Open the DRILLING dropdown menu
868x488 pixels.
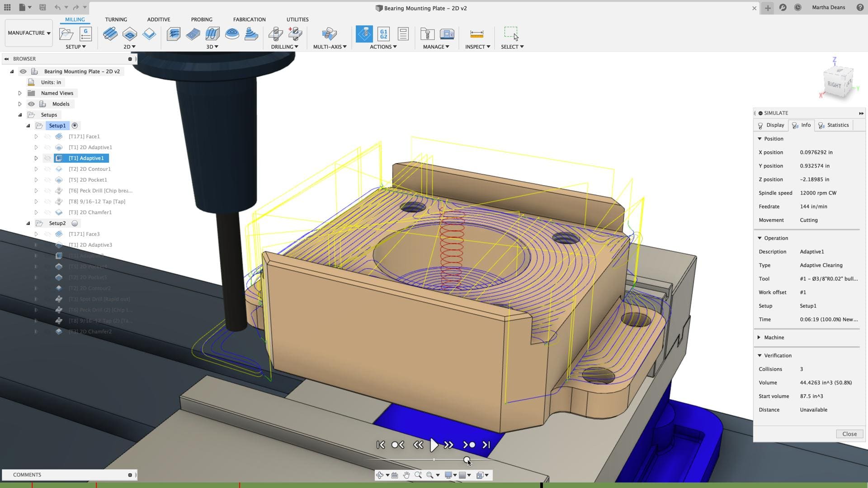(x=284, y=47)
